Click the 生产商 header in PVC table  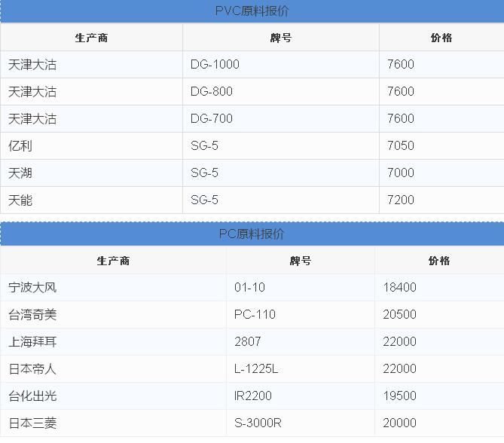(91, 38)
